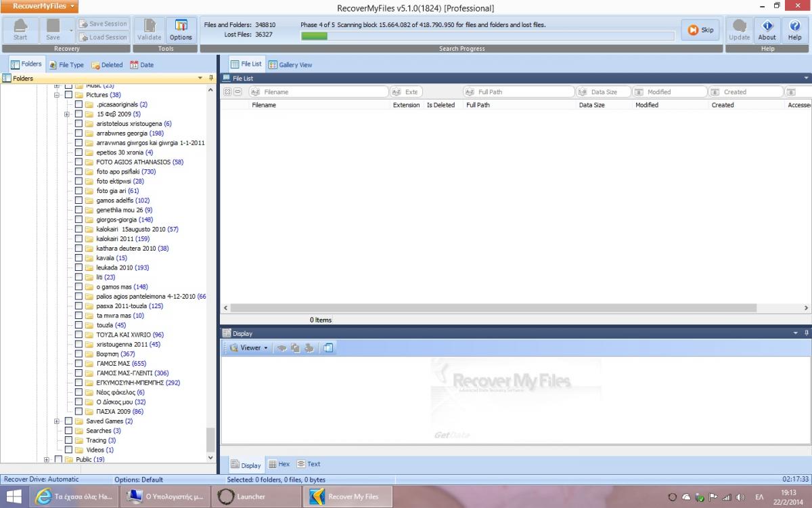Select the pasxa 2011-touzla folder
The height and width of the screenshot is (508, 812).
[x=129, y=306]
